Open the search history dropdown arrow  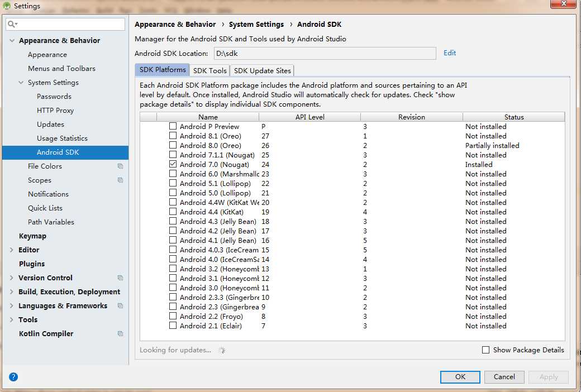16,25
